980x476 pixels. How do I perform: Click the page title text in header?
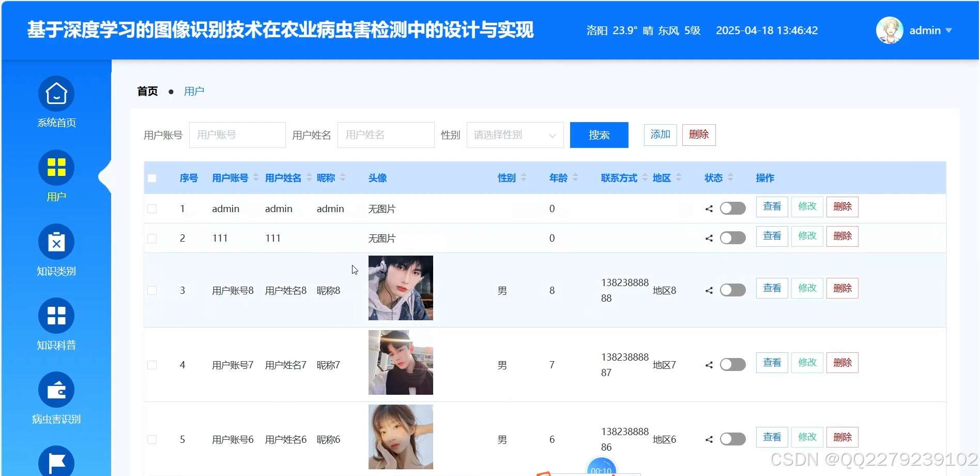click(280, 30)
